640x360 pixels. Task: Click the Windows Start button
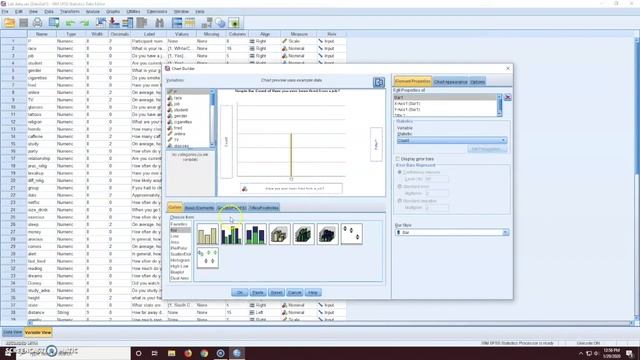click(8, 353)
